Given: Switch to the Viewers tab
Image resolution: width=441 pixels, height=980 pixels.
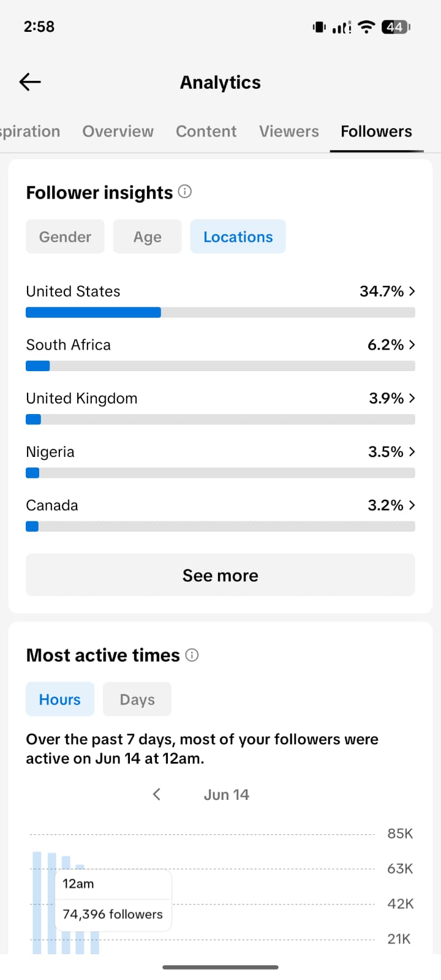Looking at the screenshot, I should coord(289,131).
